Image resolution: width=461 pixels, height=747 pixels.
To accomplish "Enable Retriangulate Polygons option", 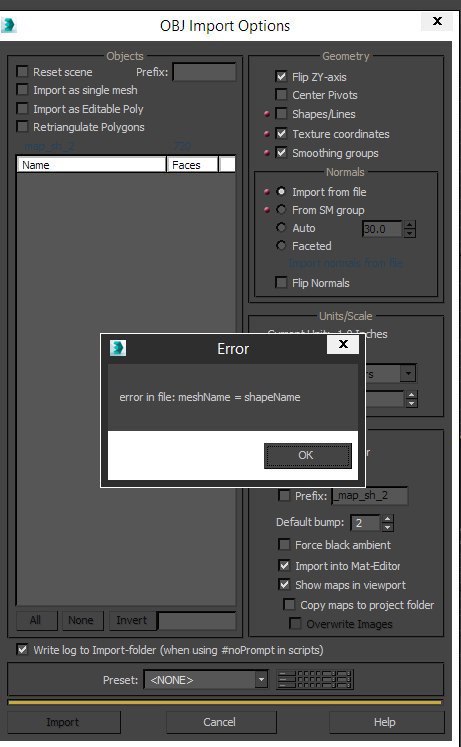I will point(22,127).
